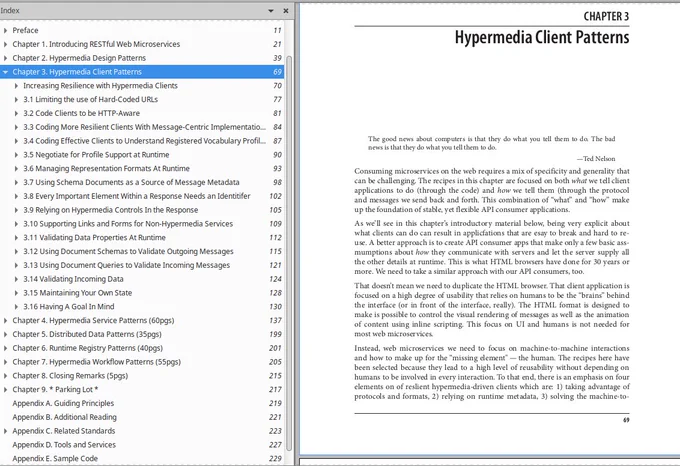Viewport: 680px width, 466px height.
Task: Go to 3.7 Using Schema Documents section
Action: (131, 182)
